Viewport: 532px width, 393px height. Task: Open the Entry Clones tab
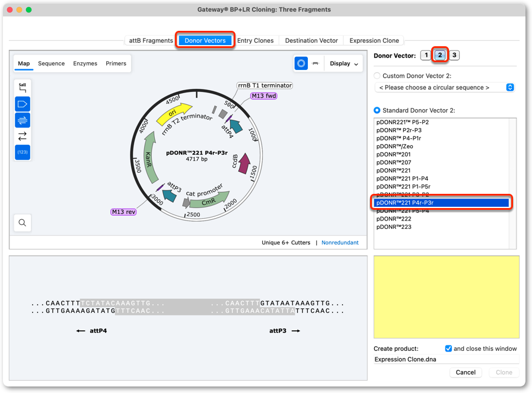pos(255,40)
